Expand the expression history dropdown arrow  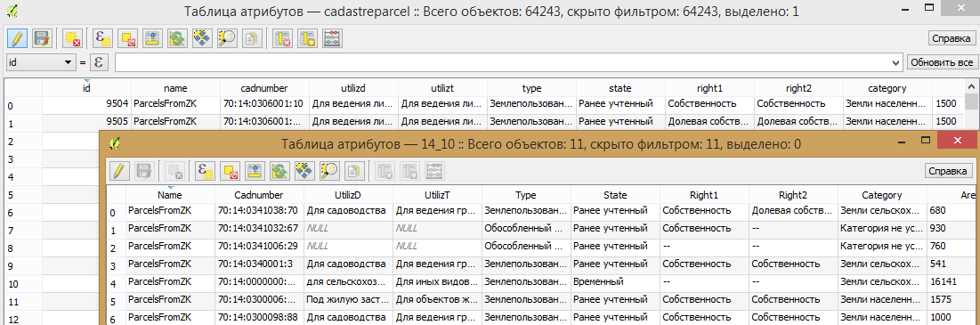pyautogui.click(x=897, y=62)
